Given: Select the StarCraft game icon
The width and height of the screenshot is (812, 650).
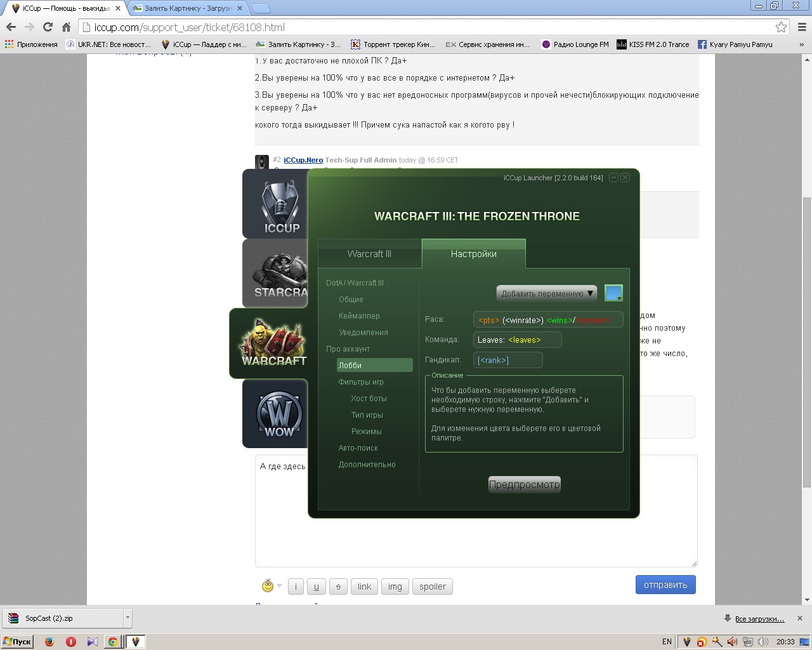Looking at the screenshot, I should pyautogui.click(x=275, y=274).
